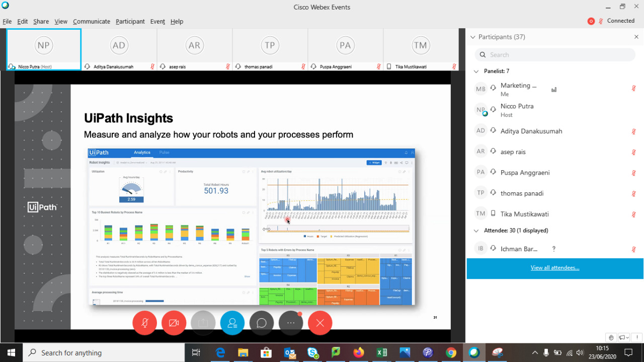Click the Connected status text

click(621, 21)
